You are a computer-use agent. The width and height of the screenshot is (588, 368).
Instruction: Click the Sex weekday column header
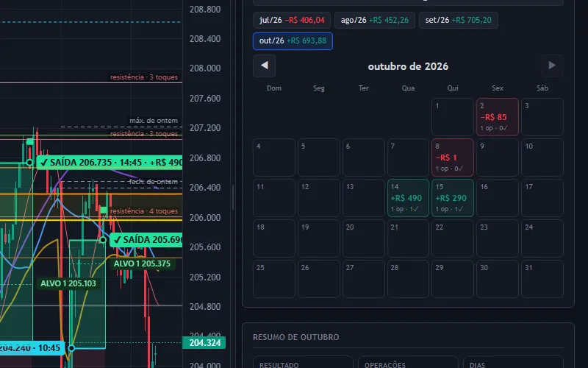498,88
